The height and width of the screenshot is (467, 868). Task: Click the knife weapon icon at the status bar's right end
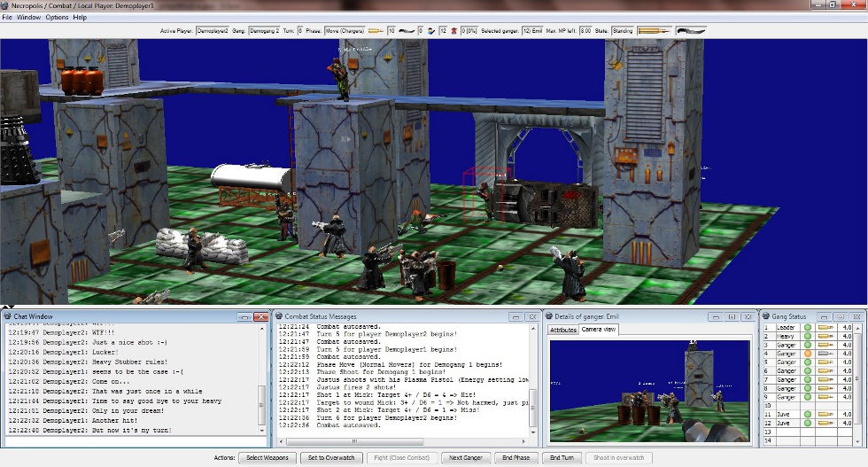[x=689, y=31]
